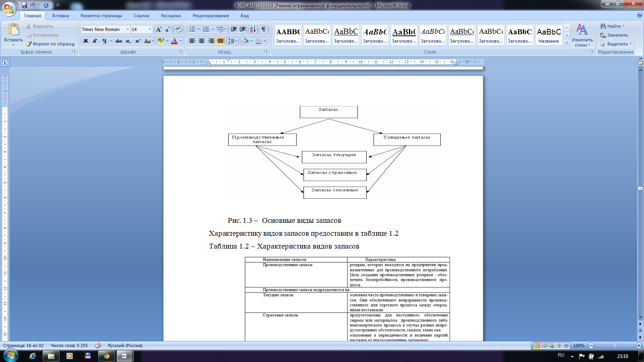This screenshot has width=644, height=362.
Task: Toggle subscript formatting
Action: coord(128,41)
